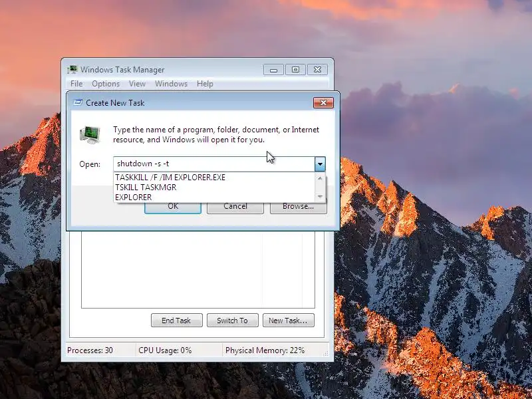This screenshot has height=399, width=532.
Task: Open the Options menu in Task Manager
Action: 106,84
